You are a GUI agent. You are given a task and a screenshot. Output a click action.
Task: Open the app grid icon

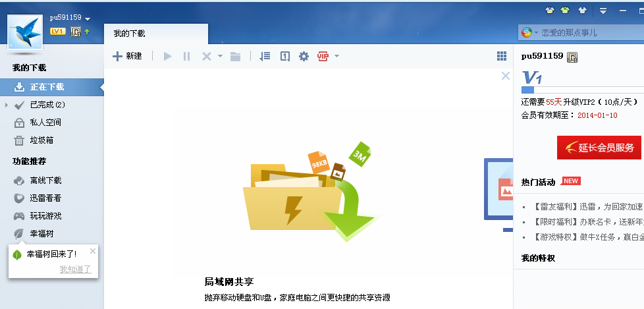point(502,56)
